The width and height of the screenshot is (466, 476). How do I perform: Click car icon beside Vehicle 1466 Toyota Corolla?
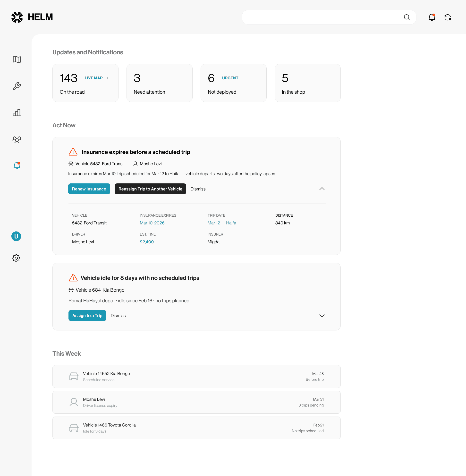coord(74,428)
